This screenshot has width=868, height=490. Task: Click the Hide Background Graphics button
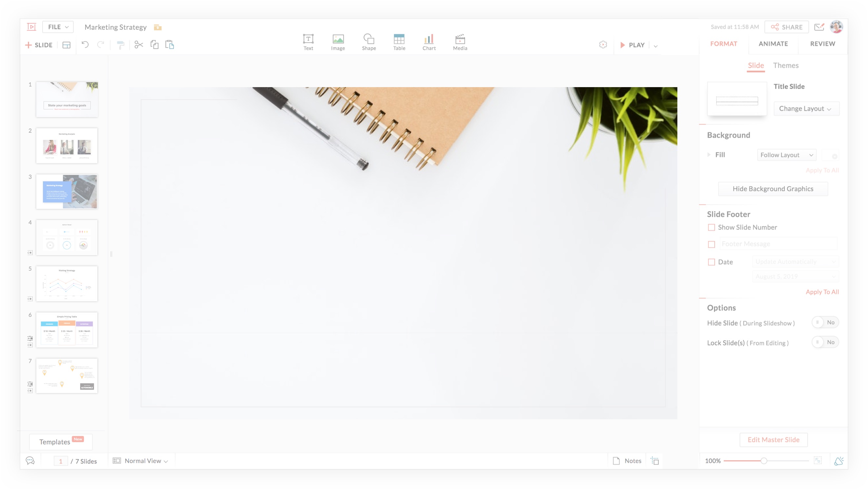(773, 188)
